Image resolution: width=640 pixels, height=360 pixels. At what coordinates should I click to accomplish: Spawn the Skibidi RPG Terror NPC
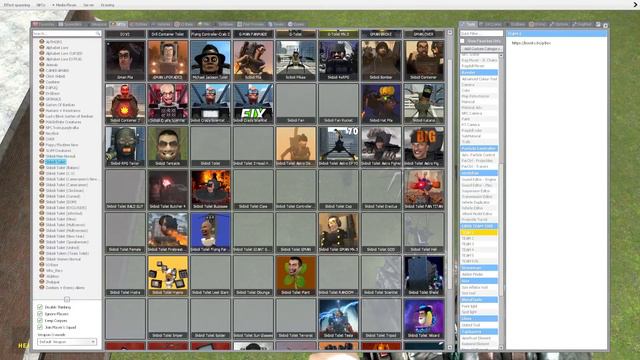coord(125,147)
